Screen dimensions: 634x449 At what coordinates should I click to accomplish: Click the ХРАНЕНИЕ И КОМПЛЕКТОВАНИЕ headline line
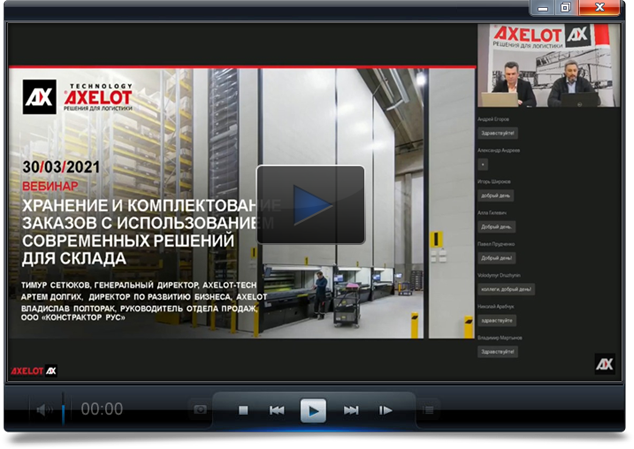151,205
